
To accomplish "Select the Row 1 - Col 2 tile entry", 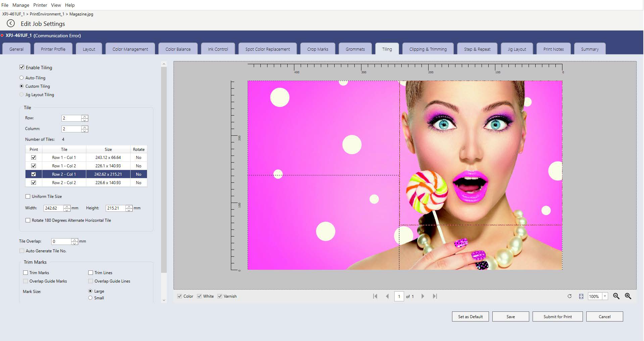I will click(64, 166).
